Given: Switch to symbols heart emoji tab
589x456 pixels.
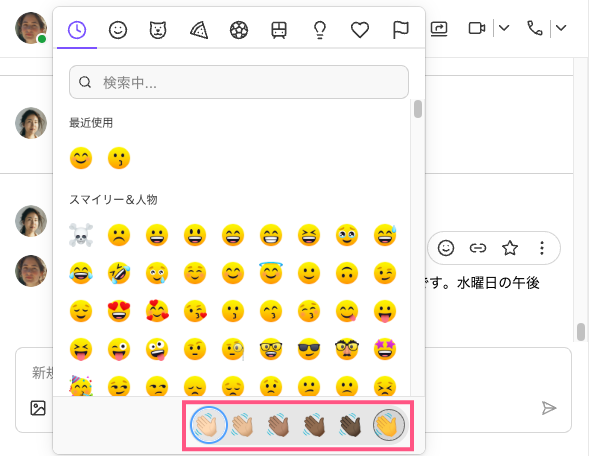Looking at the screenshot, I should (360, 30).
